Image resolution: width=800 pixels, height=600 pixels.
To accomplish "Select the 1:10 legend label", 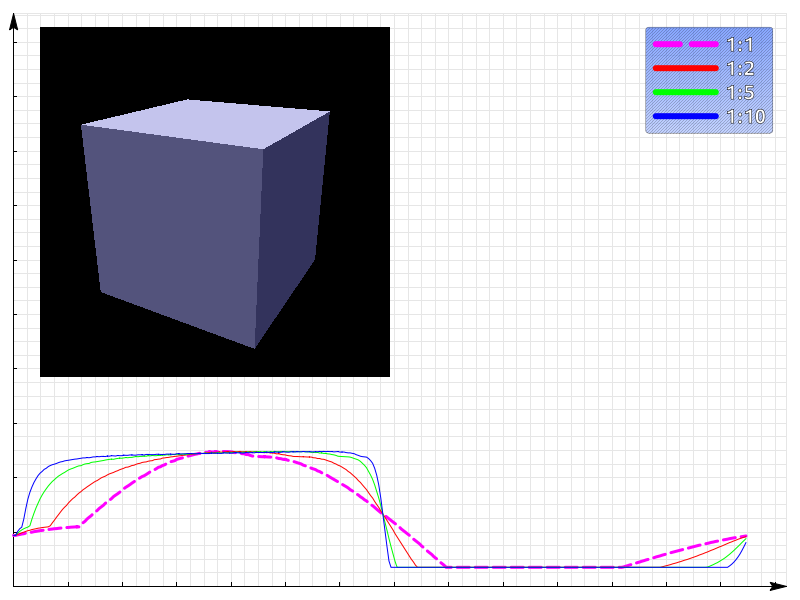I will coord(746,116).
